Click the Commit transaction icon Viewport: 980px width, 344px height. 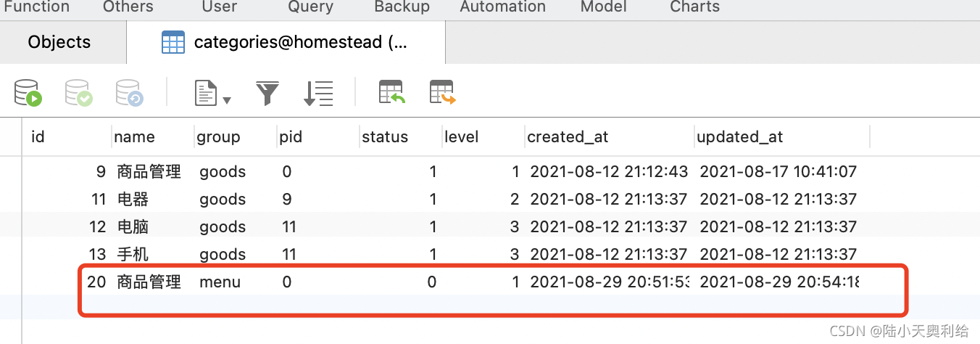78,93
